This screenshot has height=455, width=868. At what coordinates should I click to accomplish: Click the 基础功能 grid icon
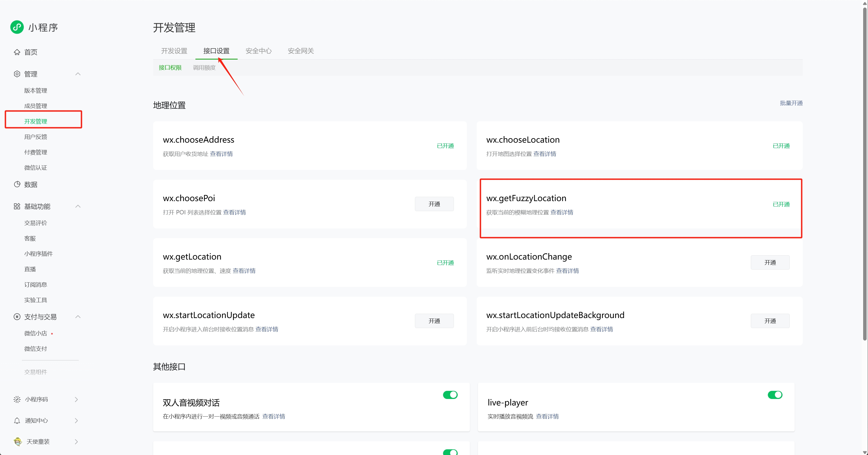(17, 206)
